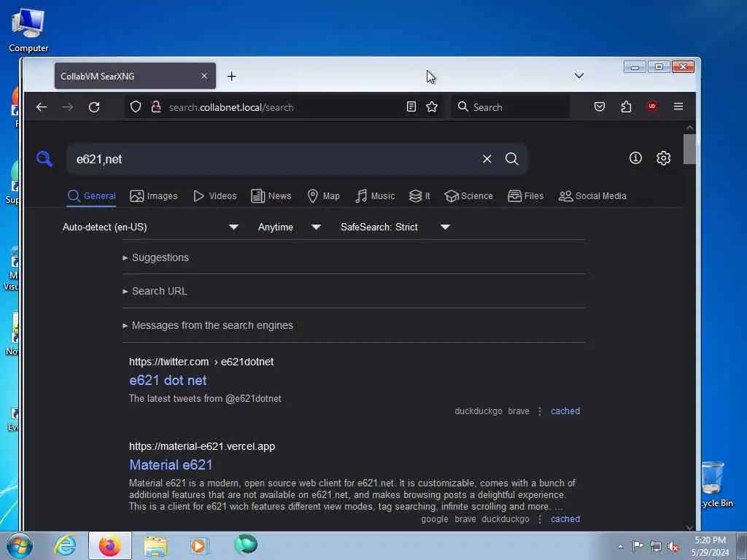Click the material-e621.vercel.app URL
The image size is (747, 560).
[202, 447]
